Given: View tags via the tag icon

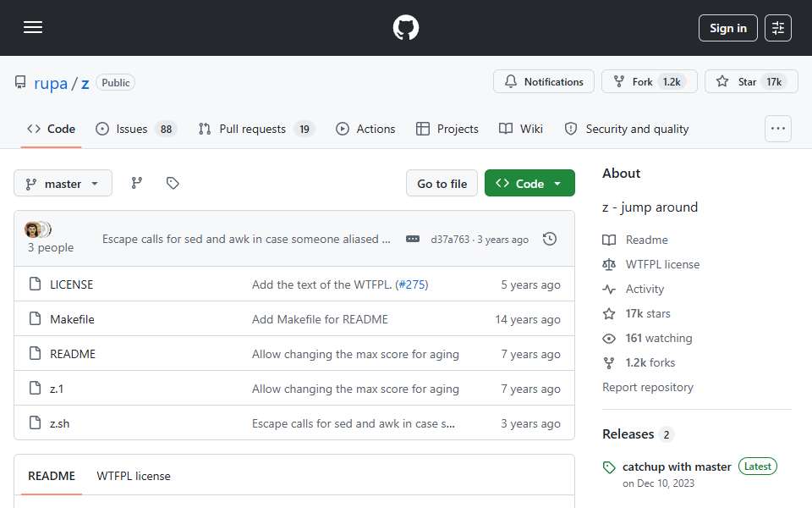Looking at the screenshot, I should click(173, 183).
